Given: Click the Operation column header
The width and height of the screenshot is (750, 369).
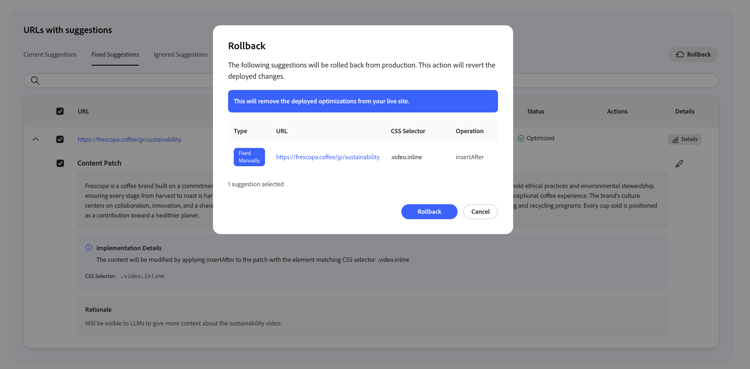Looking at the screenshot, I should tap(469, 131).
